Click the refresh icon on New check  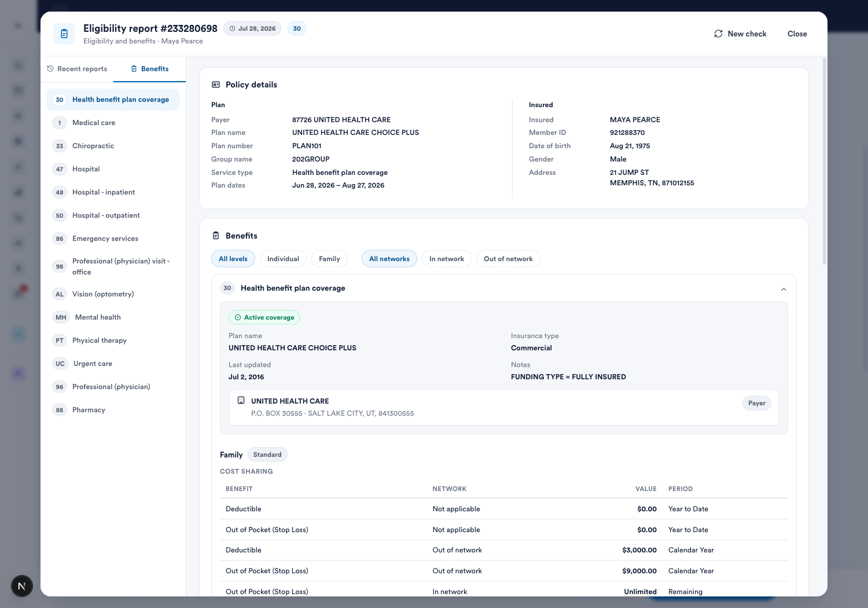coord(718,34)
